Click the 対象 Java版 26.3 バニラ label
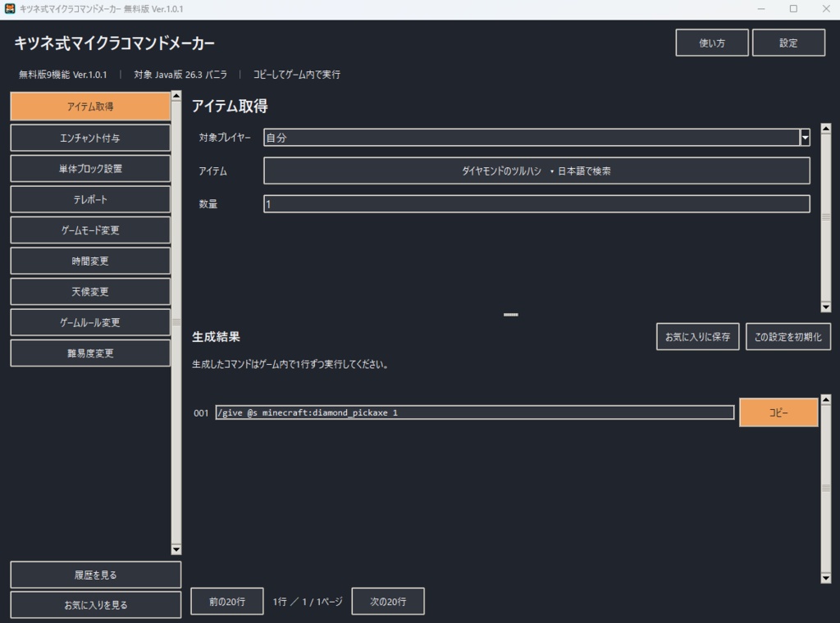The image size is (840, 623). 180,75
